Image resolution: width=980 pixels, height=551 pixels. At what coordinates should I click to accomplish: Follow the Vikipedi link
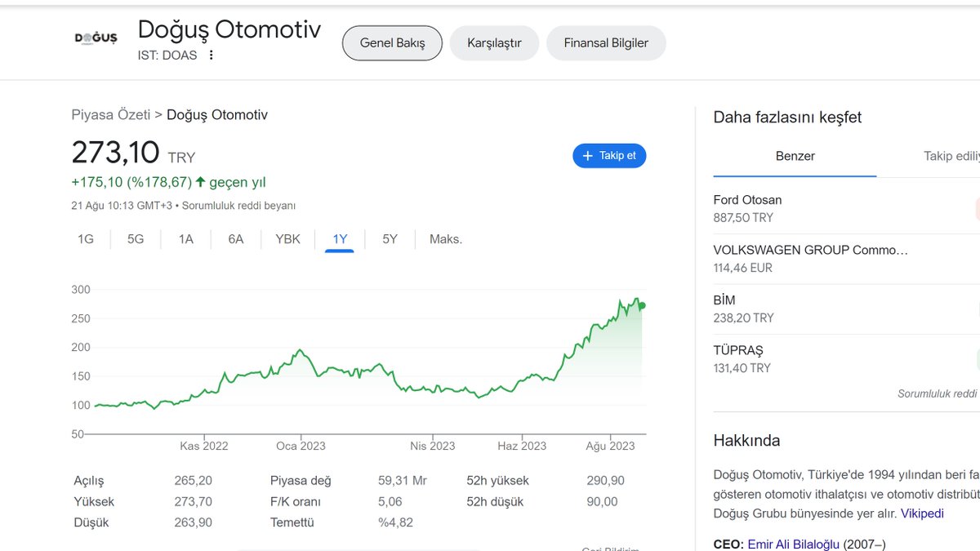(922, 513)
